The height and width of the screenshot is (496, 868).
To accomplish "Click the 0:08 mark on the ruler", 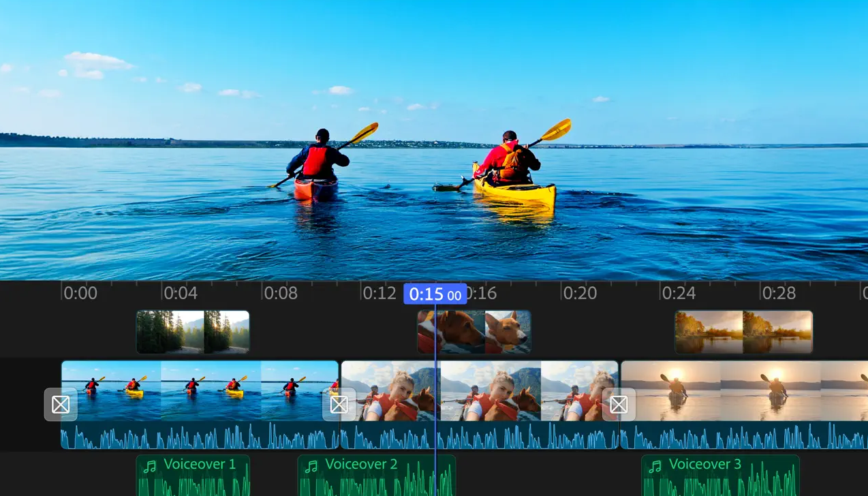I will (x=281, y=294).
